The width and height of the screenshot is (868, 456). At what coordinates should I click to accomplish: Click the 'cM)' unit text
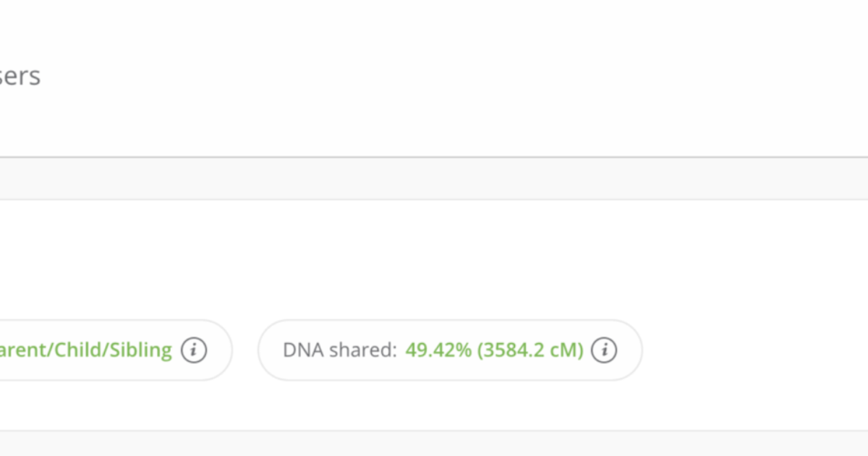point(566,350)
